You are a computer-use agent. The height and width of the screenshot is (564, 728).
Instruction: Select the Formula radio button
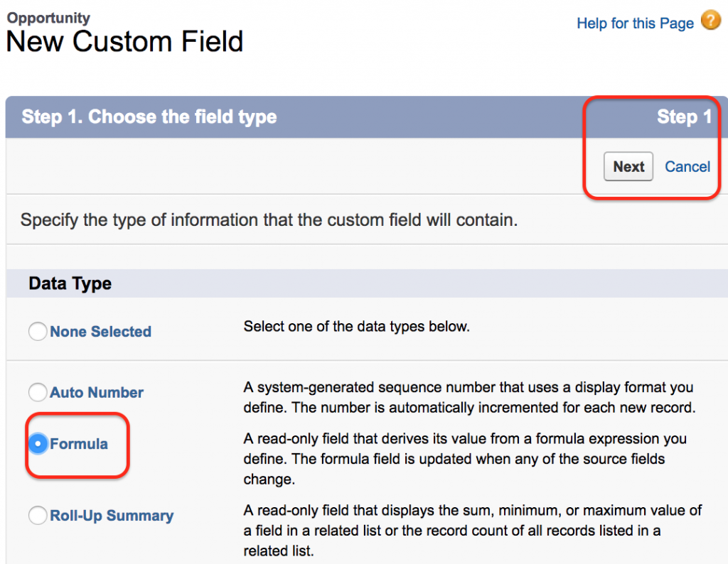coord(38,443)
